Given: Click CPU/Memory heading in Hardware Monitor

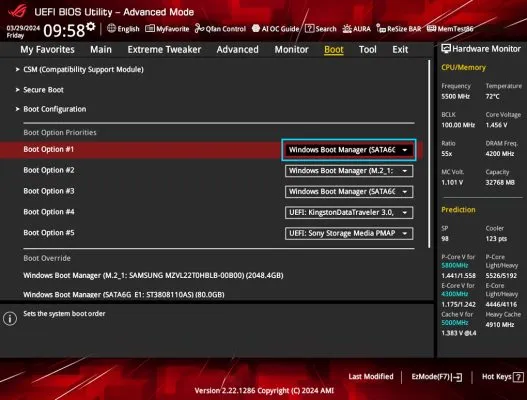Looking at the screenshot, I should [x=463, y=68].
